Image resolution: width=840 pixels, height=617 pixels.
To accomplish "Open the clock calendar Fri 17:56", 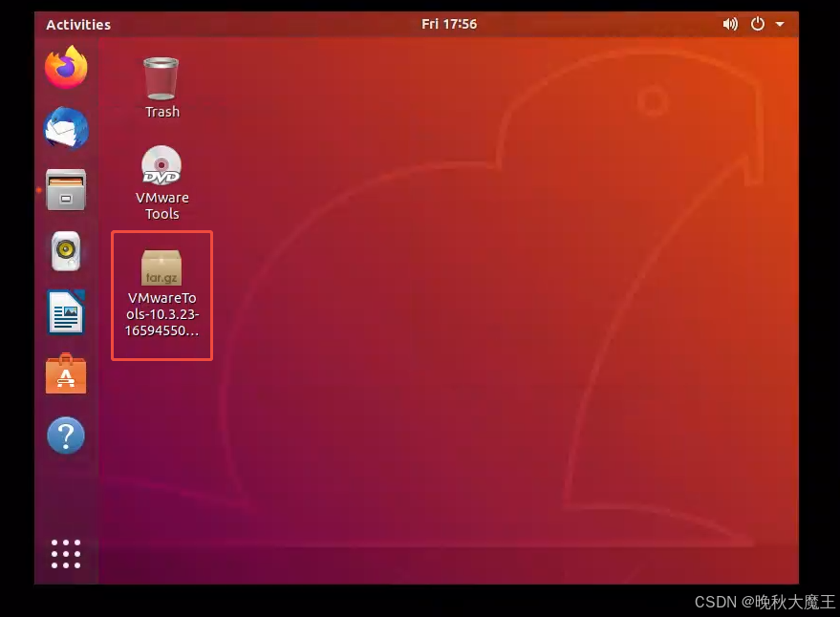I will click(x=449, y=24).
